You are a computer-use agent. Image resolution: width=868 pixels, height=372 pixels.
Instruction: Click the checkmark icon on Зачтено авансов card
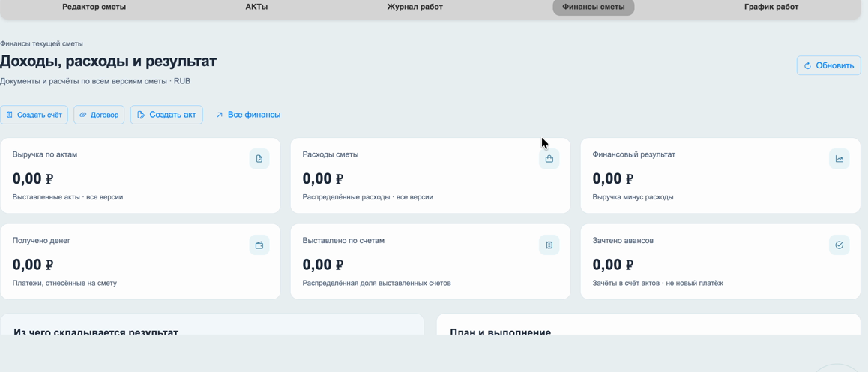pos(840,244)
